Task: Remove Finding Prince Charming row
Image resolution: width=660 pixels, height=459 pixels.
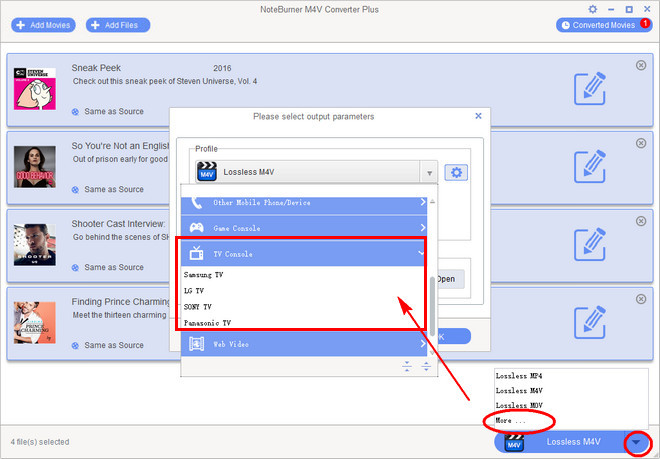Action: [641, 299]
